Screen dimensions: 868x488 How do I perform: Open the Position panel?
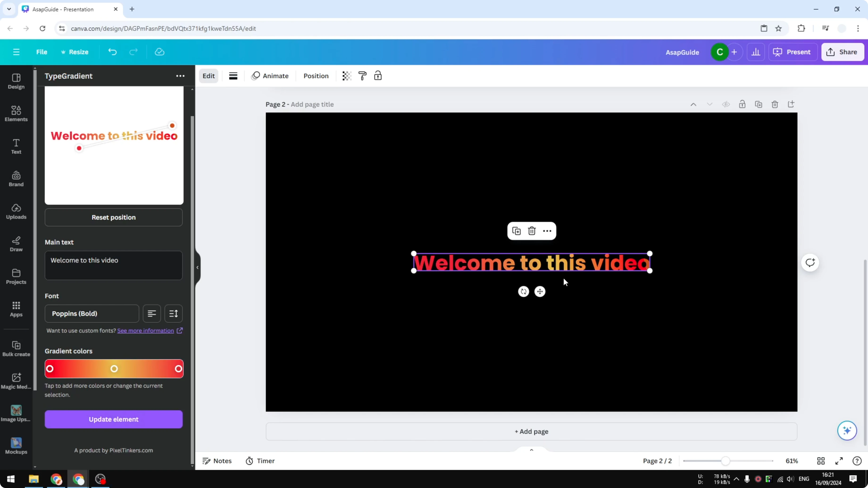point(316,76)
